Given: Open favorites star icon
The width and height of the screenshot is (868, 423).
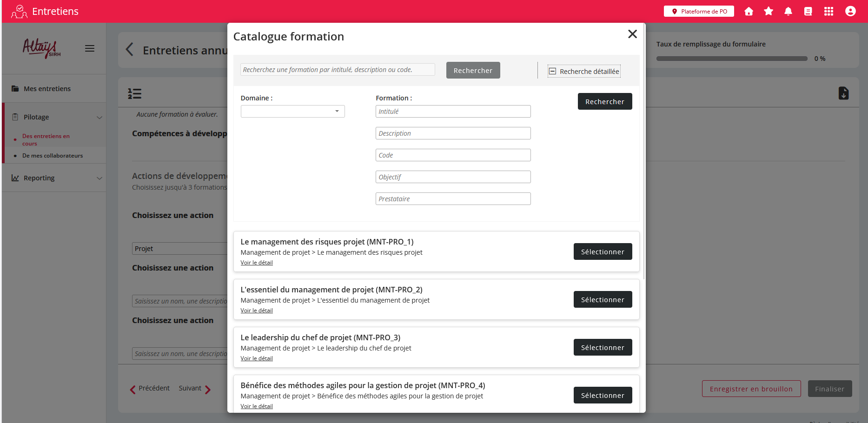Looking at the screenshot, I should 769,12.
